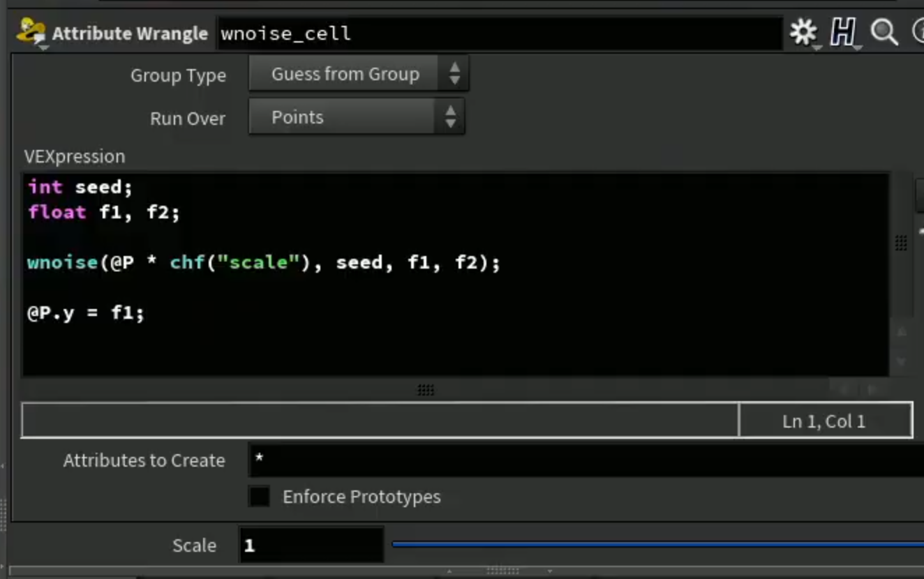
Task: Click the Scale slider track
Action: 657,544
